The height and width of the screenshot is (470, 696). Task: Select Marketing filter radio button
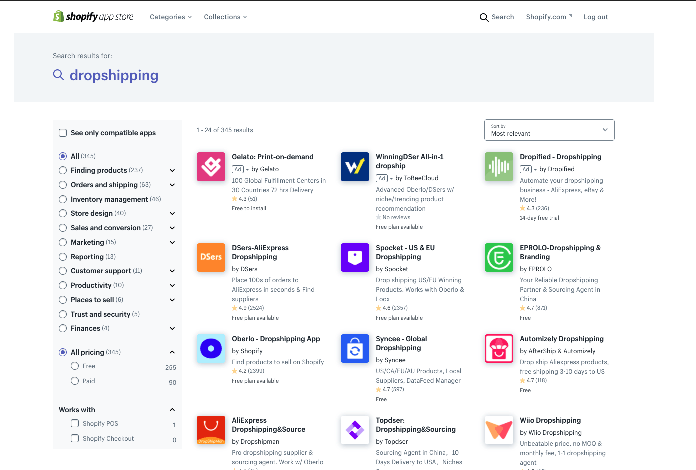click(63, 242)
